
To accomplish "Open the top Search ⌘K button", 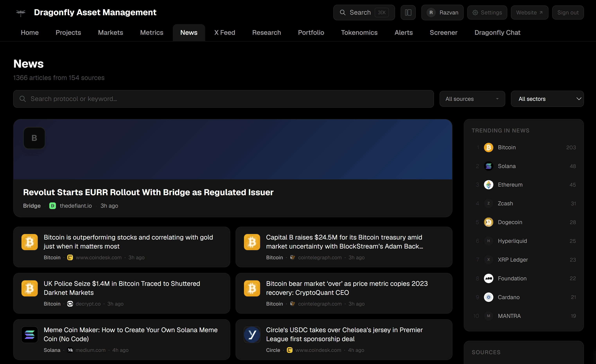I will (x=364, y=13).
